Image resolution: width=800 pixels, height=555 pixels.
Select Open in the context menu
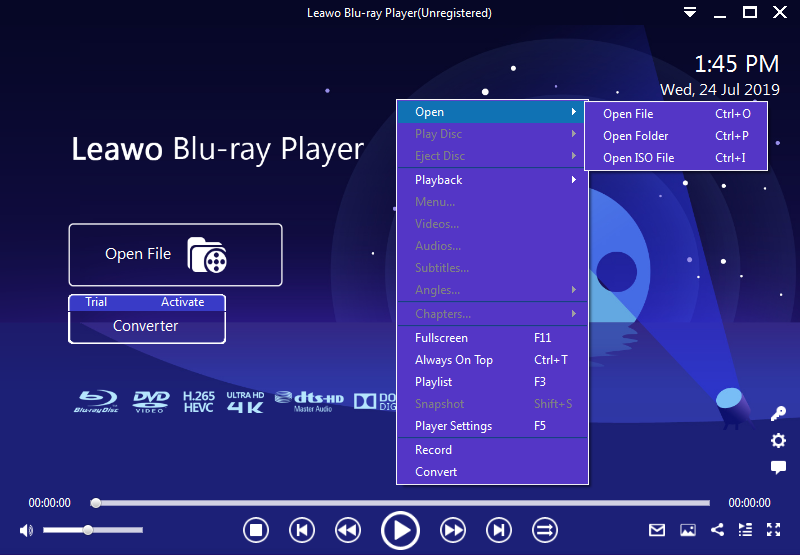click(492, 112)
